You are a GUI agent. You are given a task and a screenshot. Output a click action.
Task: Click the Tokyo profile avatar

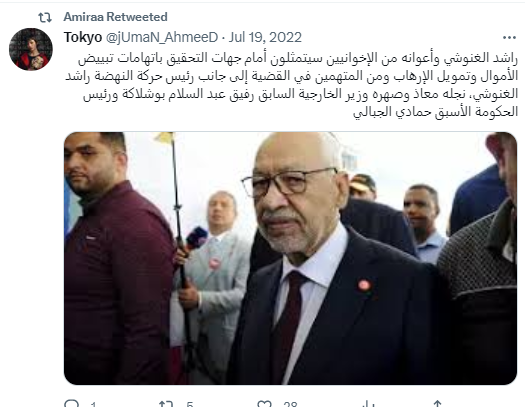[31, 49]
